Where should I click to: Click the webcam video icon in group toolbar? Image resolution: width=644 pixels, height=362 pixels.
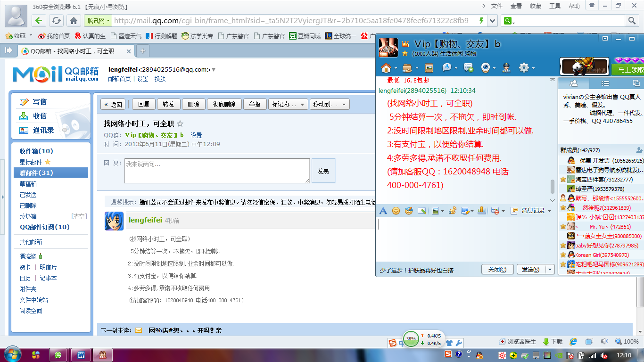point(485,67)
